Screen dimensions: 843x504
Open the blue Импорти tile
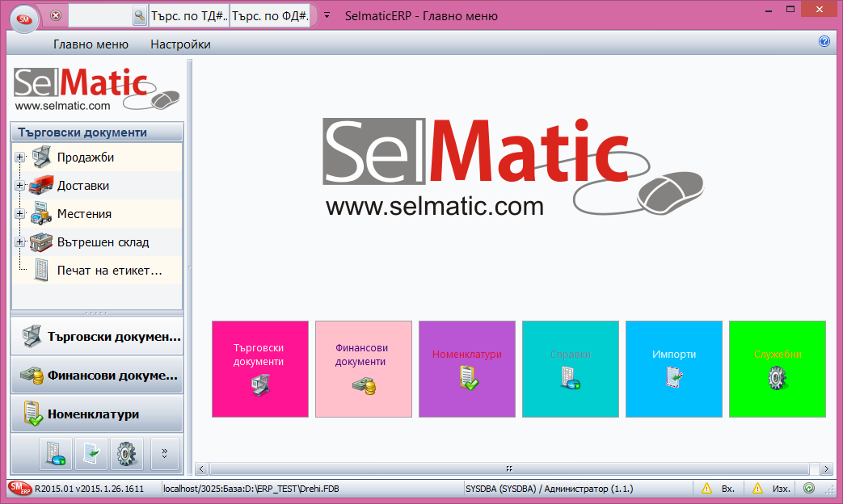(x=674, y=369)
